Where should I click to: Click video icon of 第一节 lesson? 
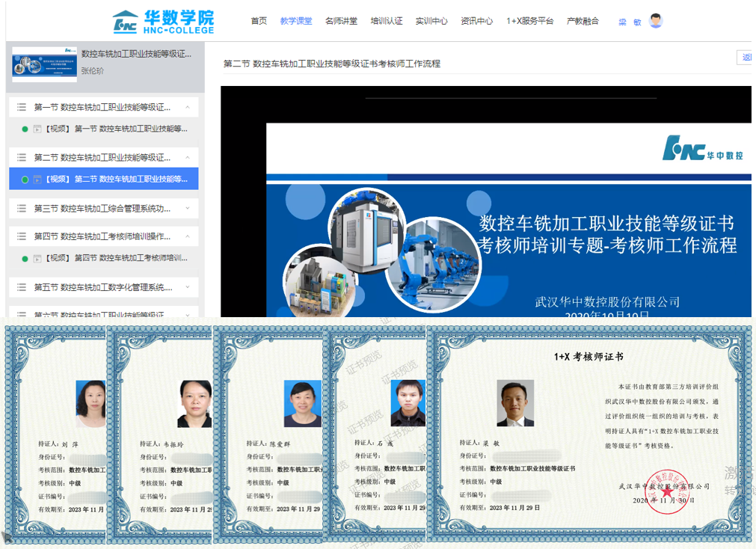coord(37,129)
